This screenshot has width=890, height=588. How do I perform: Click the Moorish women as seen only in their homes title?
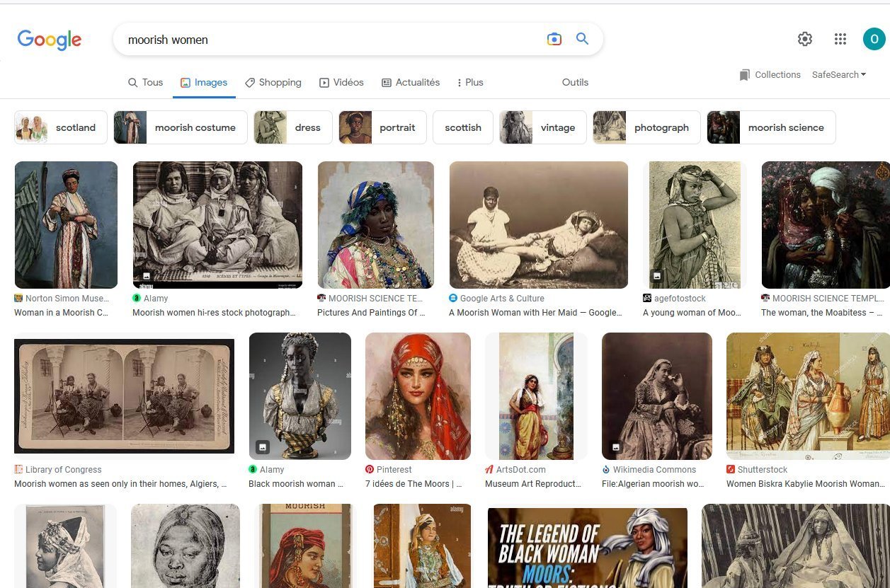point(120,484)
